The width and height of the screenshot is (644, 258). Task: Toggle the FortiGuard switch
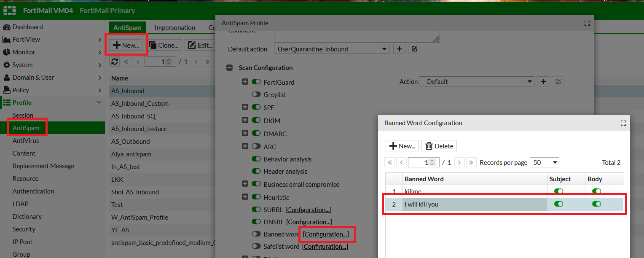(x=256, y=82)
